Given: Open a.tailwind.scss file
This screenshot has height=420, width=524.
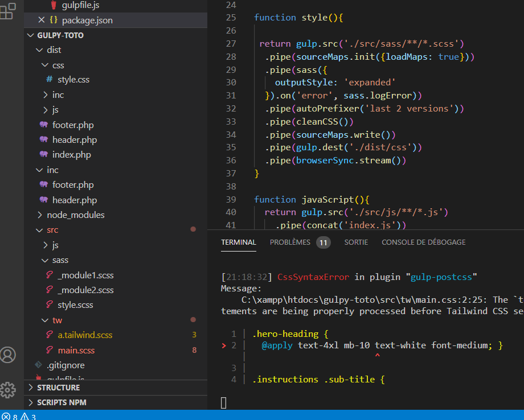Looking at the screenshot, I should click(85, 335).
